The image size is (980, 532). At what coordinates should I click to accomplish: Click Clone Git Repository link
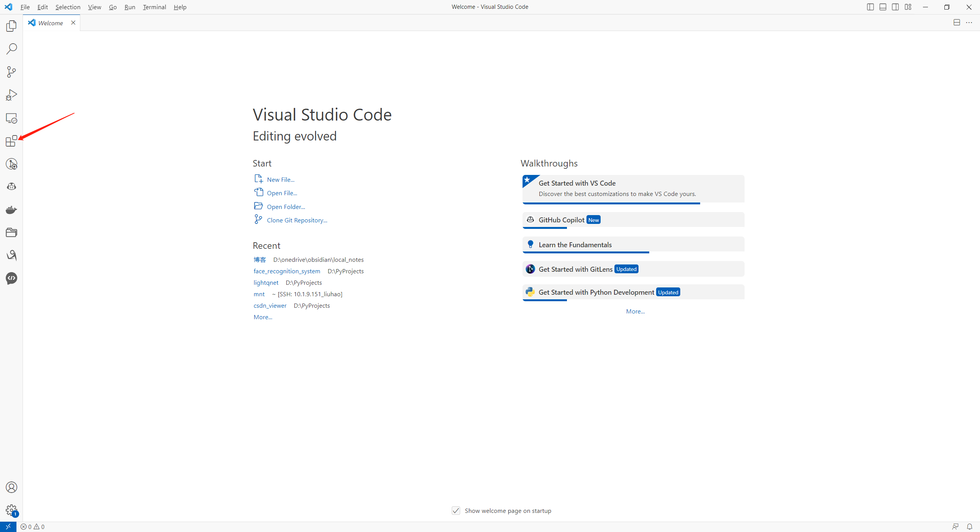coord(297,220)
